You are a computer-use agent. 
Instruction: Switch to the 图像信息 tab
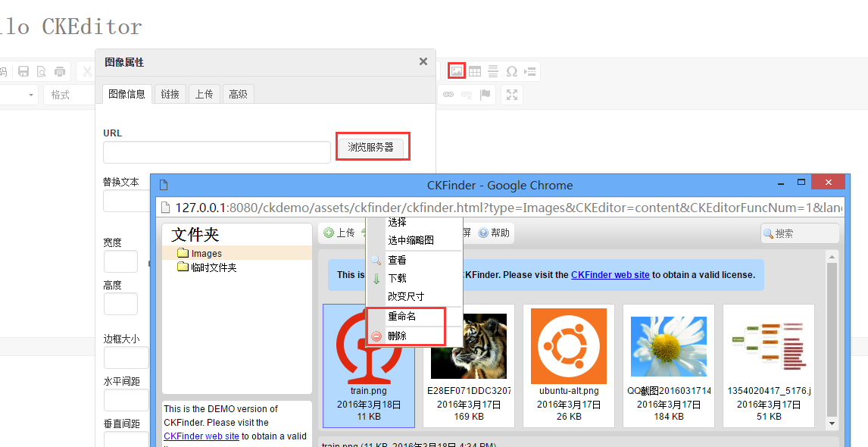[x=126, y=94]
